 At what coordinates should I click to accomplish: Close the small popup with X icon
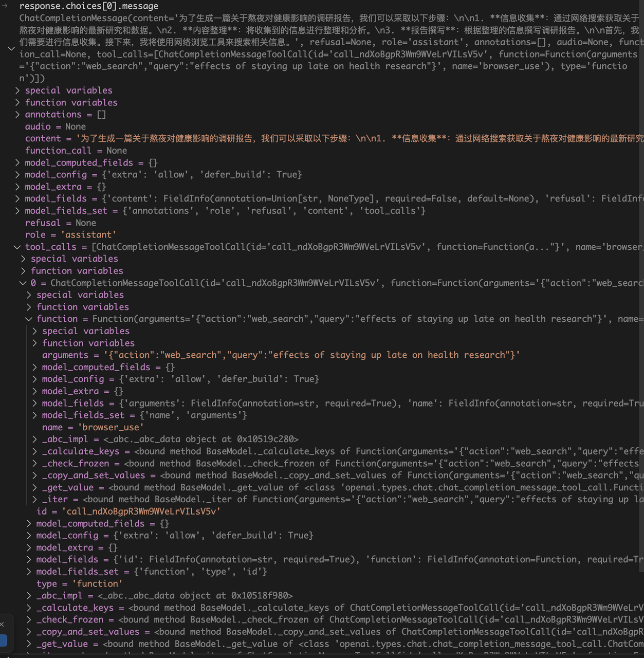(x=2, y=624)
